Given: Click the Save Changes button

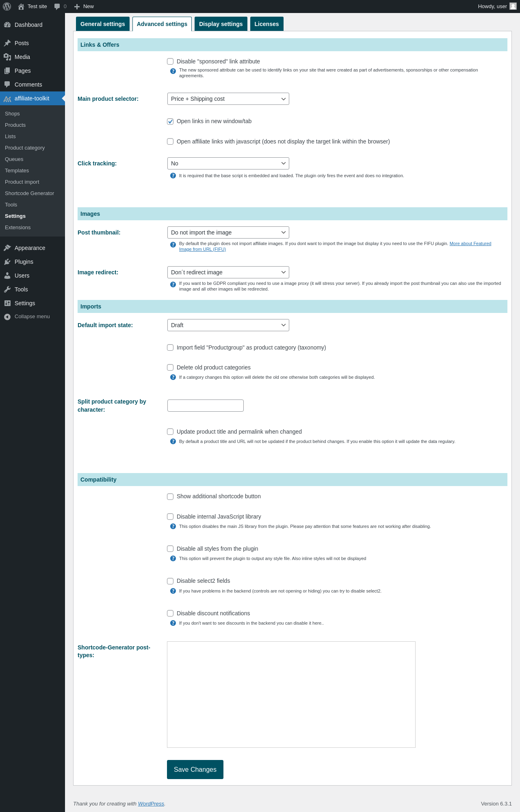Looking at the screenshot, I should tap(195, 769).
